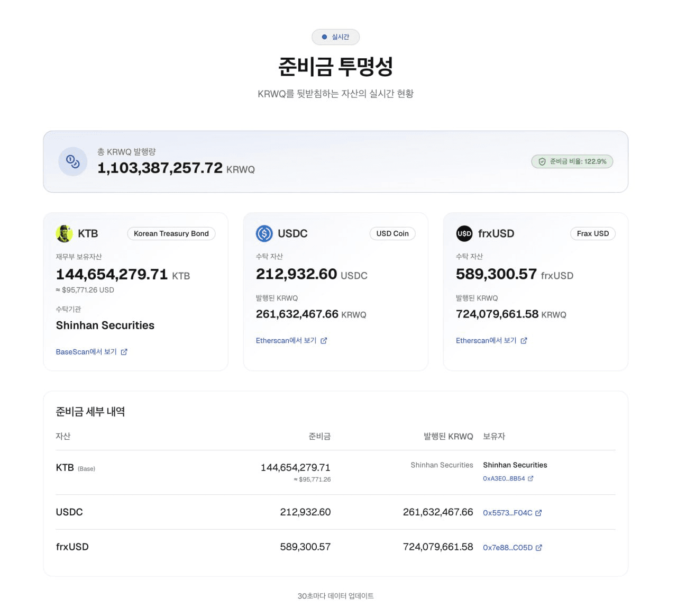The image size is (677, 616).
Task: Click the KRWQ total supply coins icon
Action: point(73,161)
